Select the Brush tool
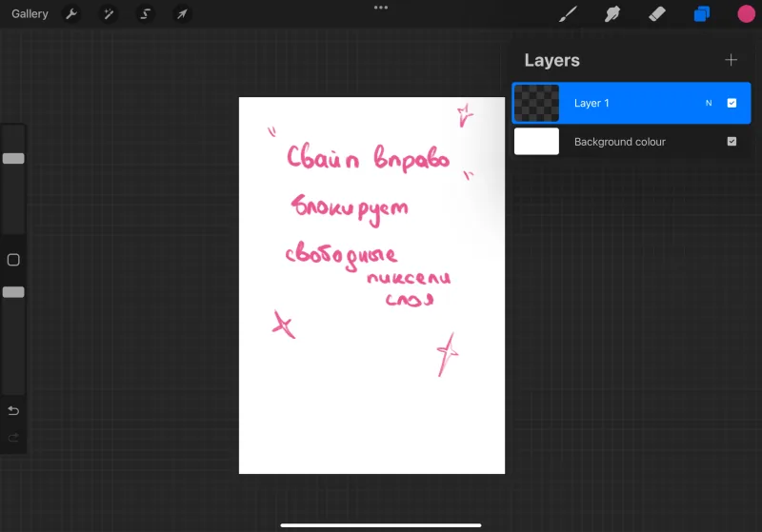Screen dimensions: 762x532 pyautogui.click(x=568, y=13)
